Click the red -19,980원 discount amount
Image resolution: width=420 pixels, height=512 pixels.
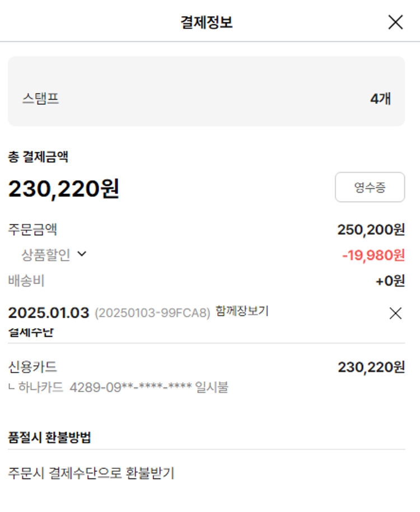[x=373, y=255]
